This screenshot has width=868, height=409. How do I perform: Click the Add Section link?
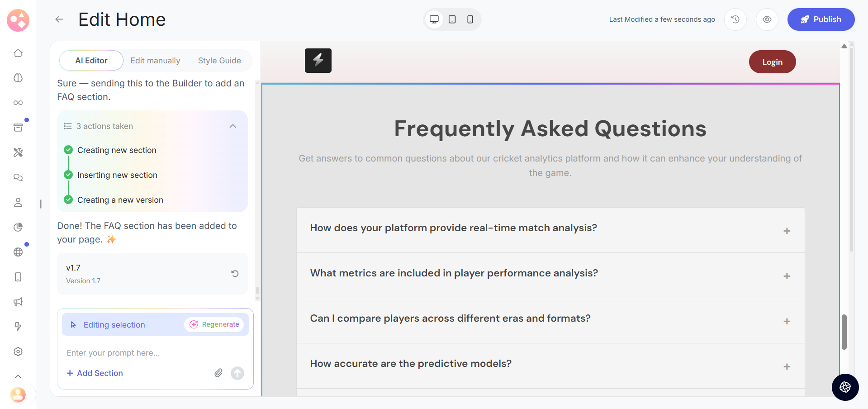pos(95,373)
